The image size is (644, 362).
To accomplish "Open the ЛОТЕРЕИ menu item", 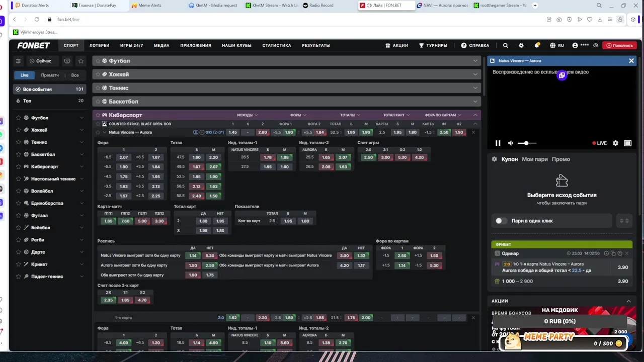I will pos(99,45).
